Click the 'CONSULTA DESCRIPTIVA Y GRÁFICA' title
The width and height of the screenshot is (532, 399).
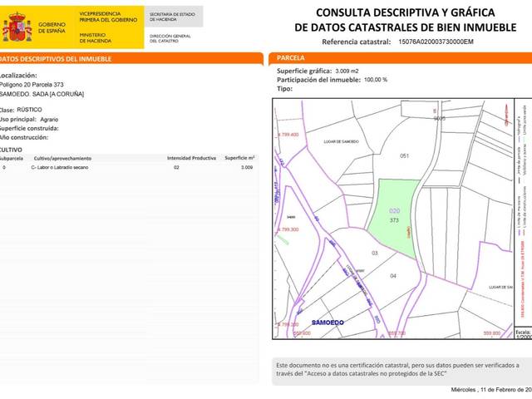tap(406, 12)
